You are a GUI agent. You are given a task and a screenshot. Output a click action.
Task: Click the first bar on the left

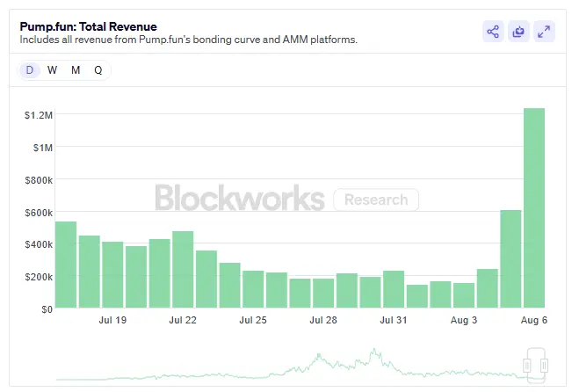(x=66, y=265)
